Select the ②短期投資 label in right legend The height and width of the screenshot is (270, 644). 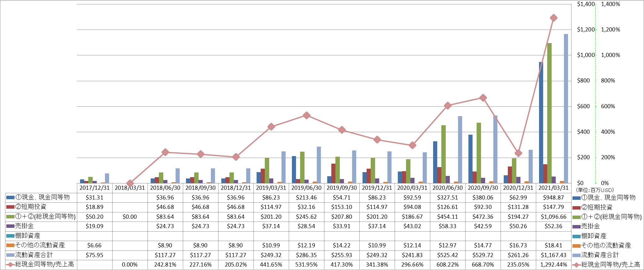[x=597, y=207]
